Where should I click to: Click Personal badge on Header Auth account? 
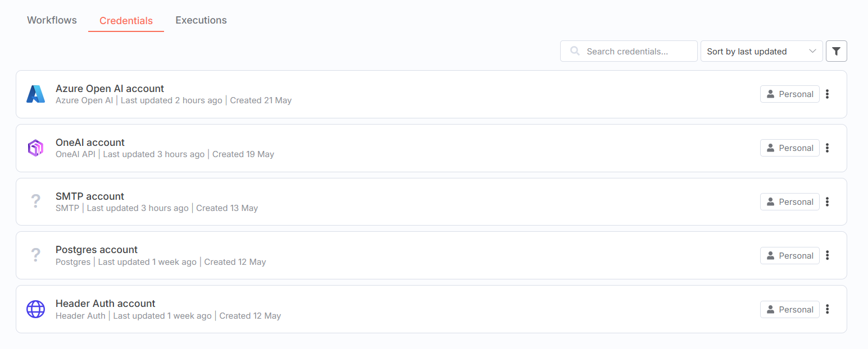click(x=789, y=309)
